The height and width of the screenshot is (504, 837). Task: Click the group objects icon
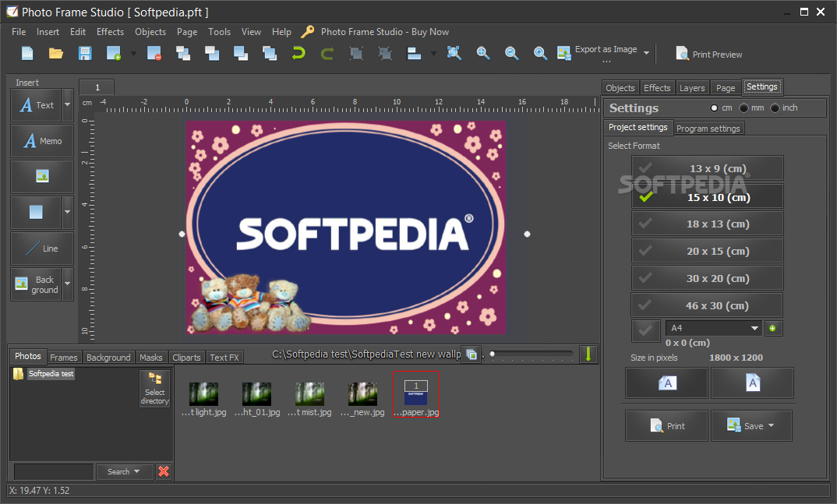pos(356,53)
